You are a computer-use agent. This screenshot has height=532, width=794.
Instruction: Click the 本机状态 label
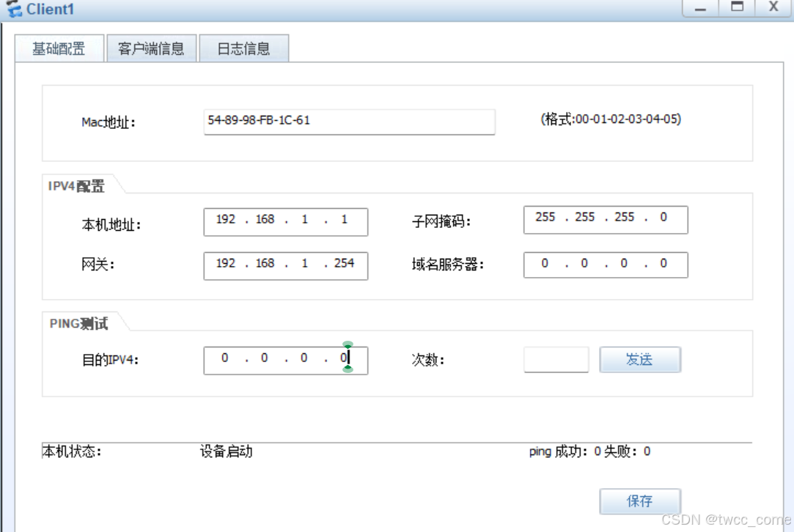click(x=72, y=451)
